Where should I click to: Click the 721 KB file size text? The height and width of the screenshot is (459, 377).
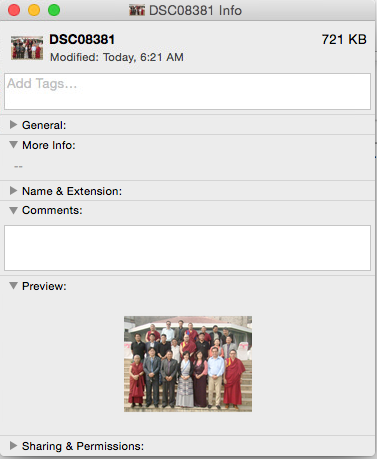click(x=344, y=40)
